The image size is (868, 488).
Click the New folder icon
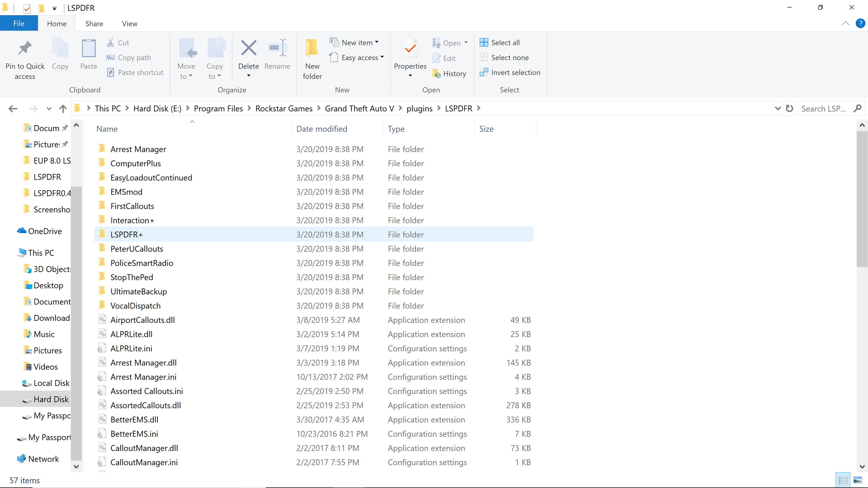pyautogui.click(x=312, y=48)
